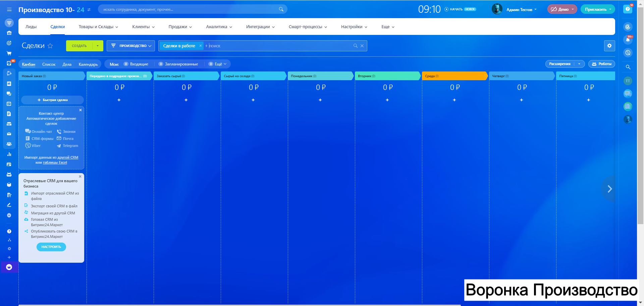Add Сделки page to favorites star

[x=50, y=46]
